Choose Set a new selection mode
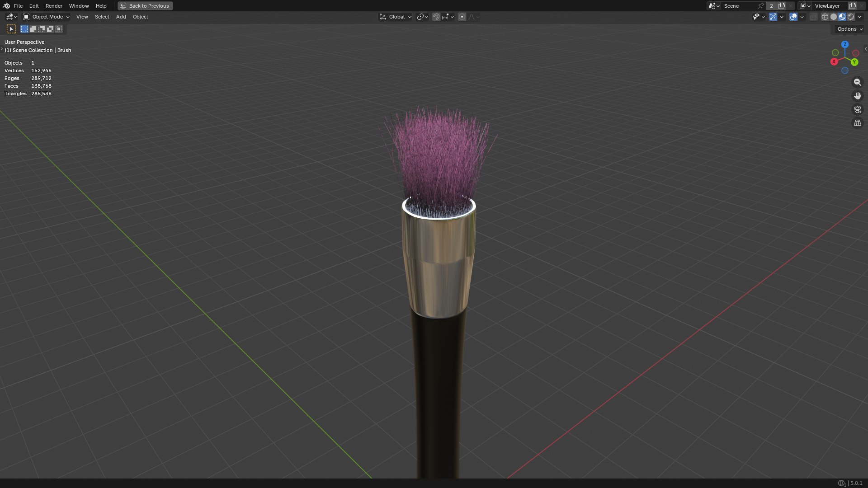The image size is (868, 488). tap(24, 29)
